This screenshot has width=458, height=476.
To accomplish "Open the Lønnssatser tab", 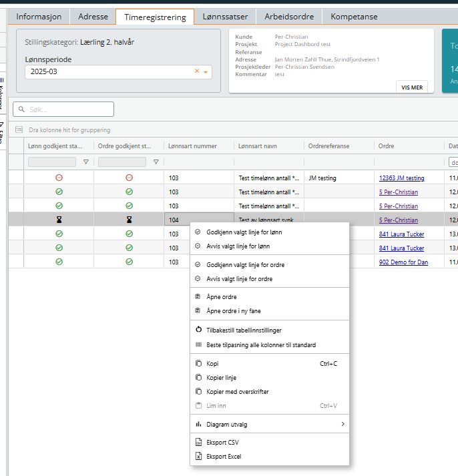I will coord(225,17).
